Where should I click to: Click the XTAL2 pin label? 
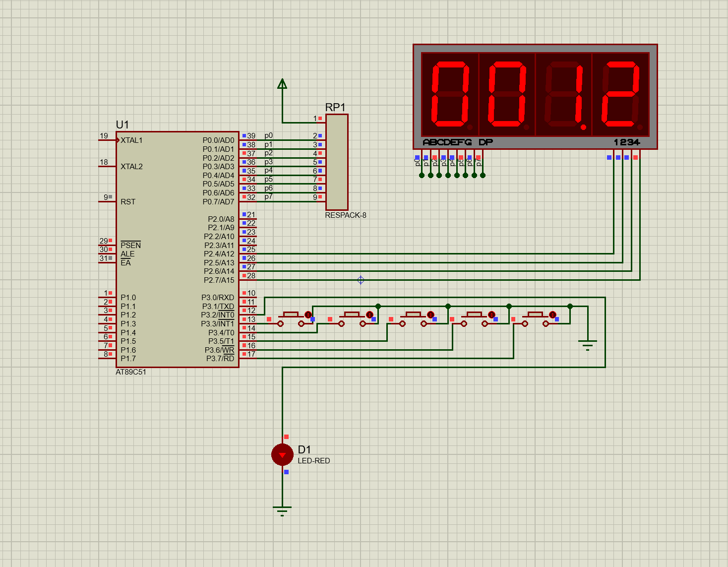pos(131,167)
